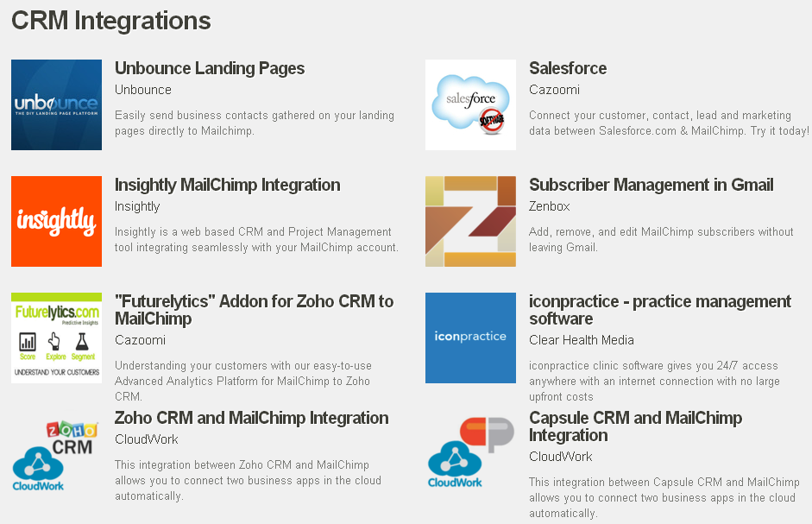
Task: Click the Clear Health Media vendor name
Action: 582,340
